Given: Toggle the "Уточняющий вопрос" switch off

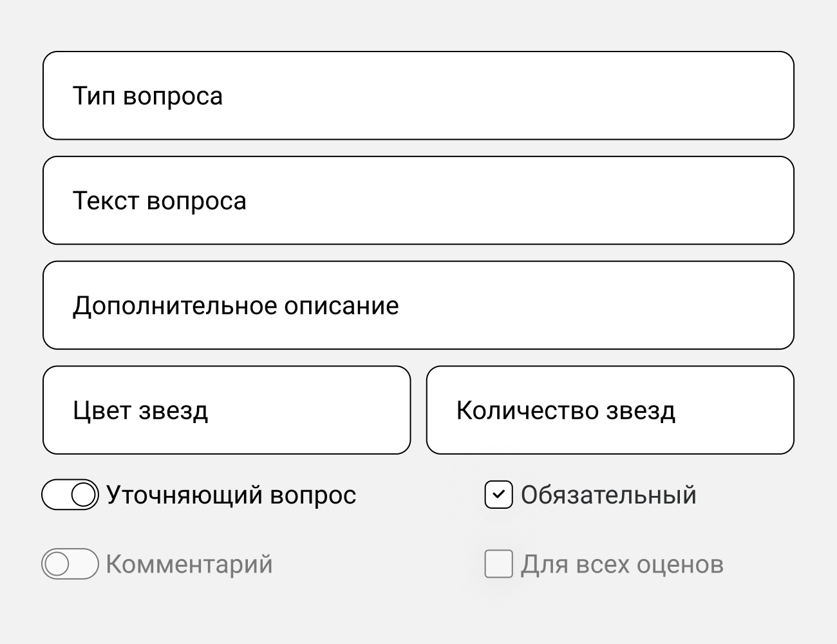Looking at the screenshot, I should click(70, 495).
